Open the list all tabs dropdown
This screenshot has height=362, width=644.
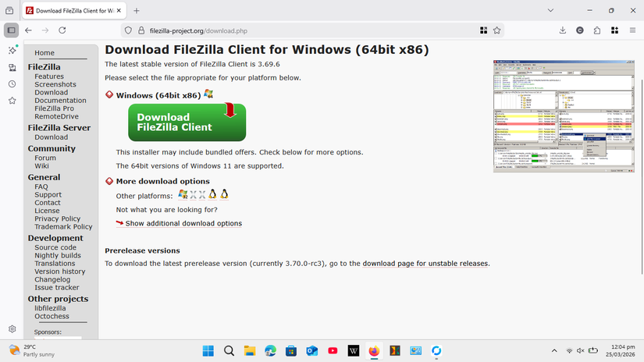[550, 11]
